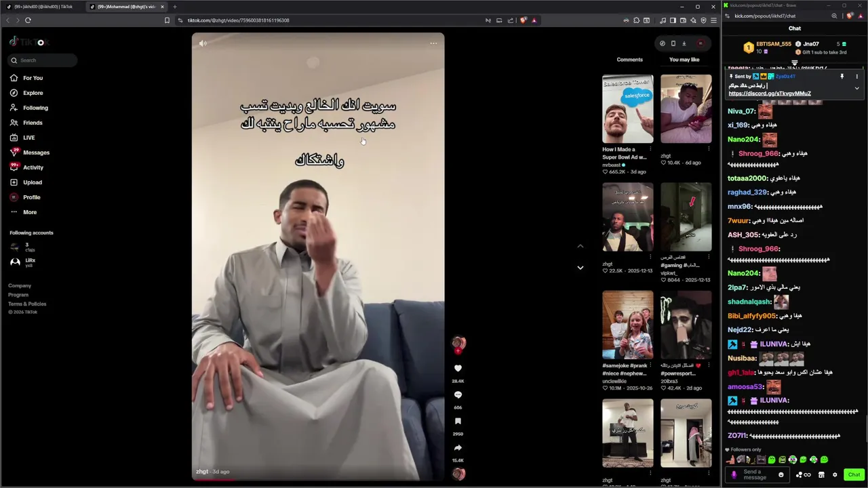Open Brave VPN shield icon

(703, 20)
